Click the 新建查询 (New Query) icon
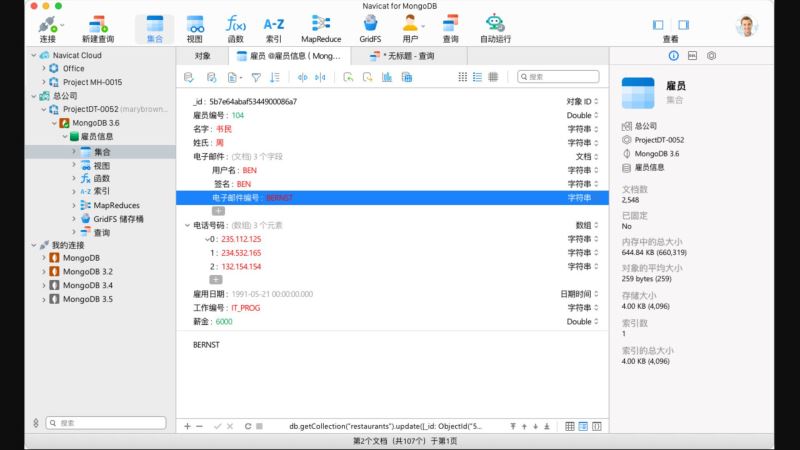The height and width of the screenshot is (450, 800). (x=98, y=29)
